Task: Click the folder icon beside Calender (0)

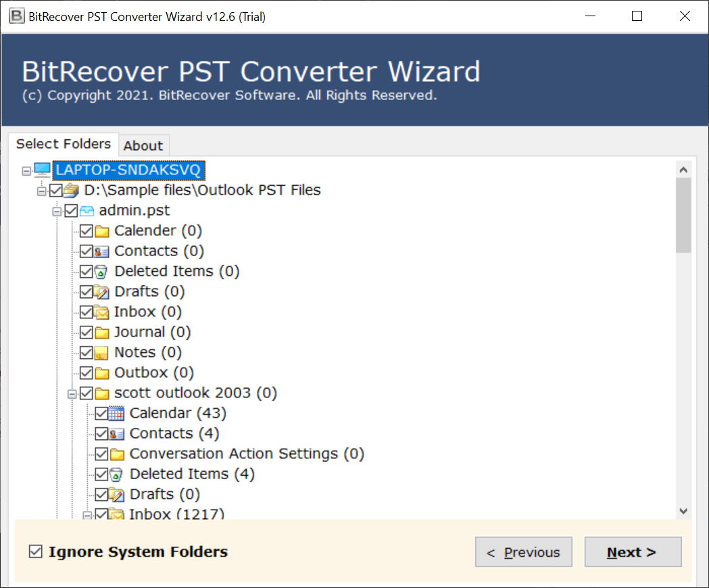Action: (x=102, y=231)
